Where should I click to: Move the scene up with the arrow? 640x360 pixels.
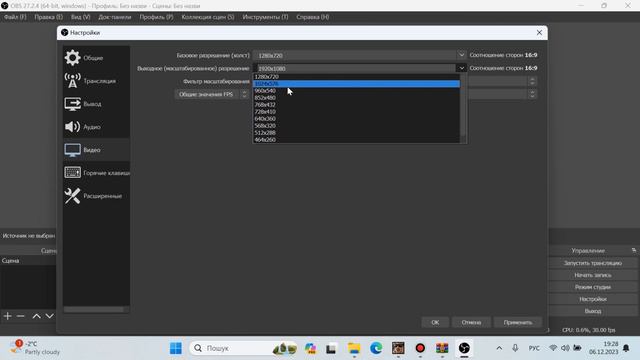point(36,316)
